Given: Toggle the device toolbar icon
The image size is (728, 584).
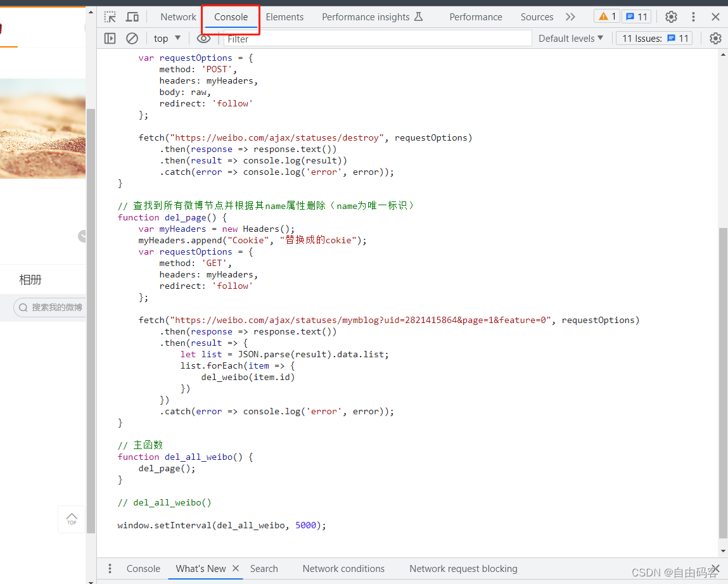Looking at the screenshot, I should [132, 17].
